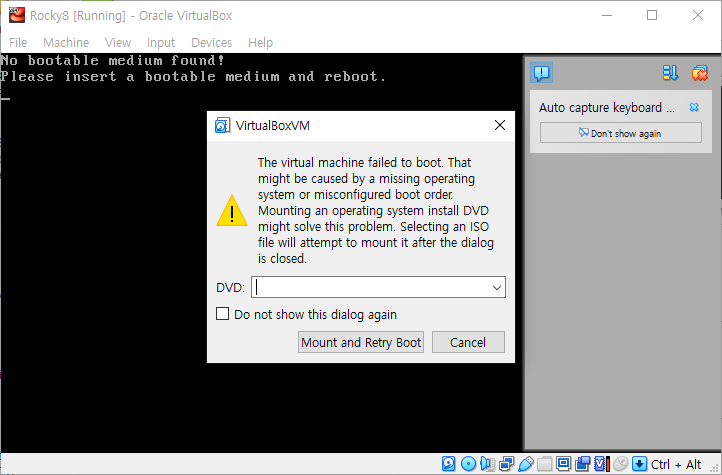Open the audio status icon
The height and width of the screenshot is (475, 722).
(x=487, y=463)
